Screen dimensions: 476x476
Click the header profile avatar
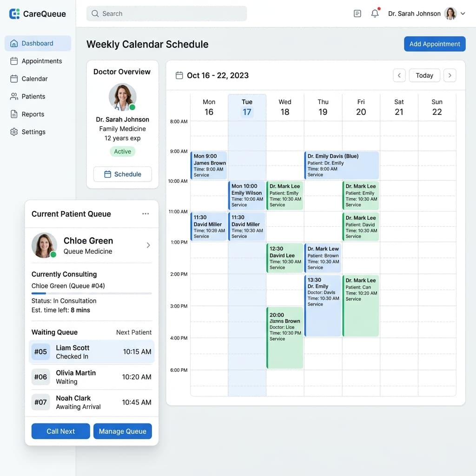[x=450, y=13]
